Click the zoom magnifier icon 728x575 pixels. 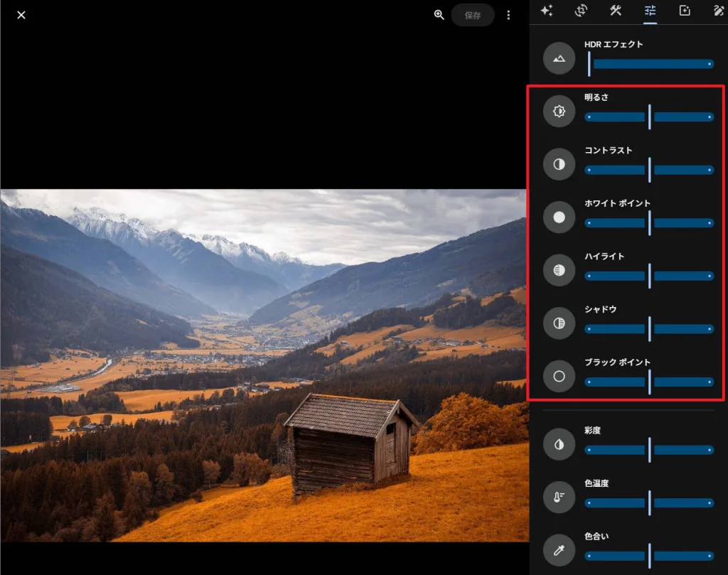439,15
